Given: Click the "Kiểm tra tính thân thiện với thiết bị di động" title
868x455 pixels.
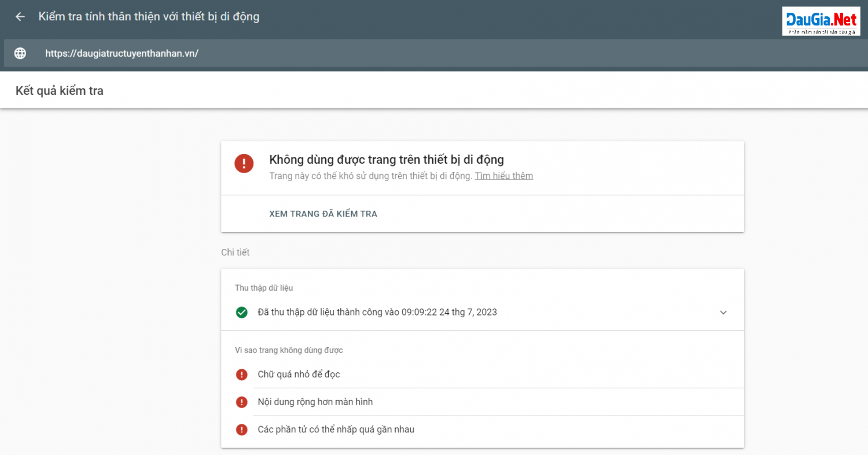Looking at the screenshot, I should [x=149, y=17].
